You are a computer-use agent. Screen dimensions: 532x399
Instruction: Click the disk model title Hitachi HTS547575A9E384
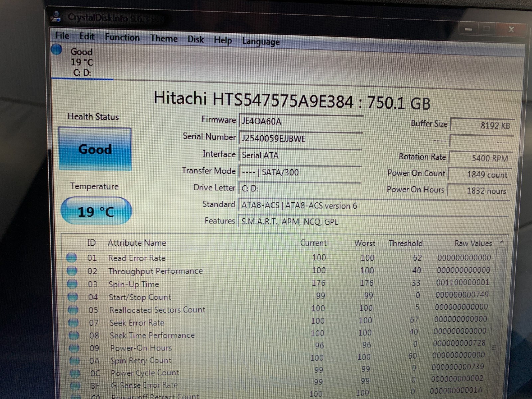(x=253, y=99)
